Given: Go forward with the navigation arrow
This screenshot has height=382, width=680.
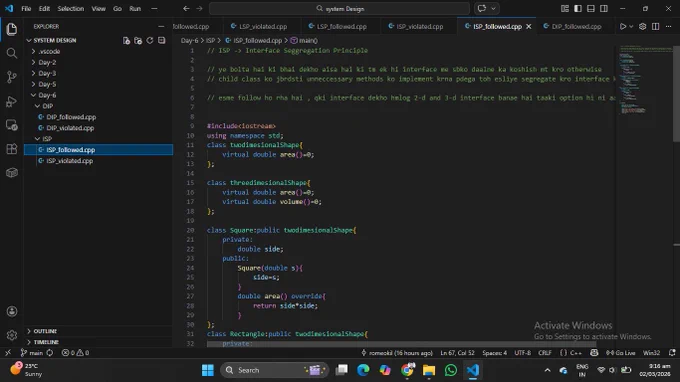Looking at the screenshot, I should (199, 8).
